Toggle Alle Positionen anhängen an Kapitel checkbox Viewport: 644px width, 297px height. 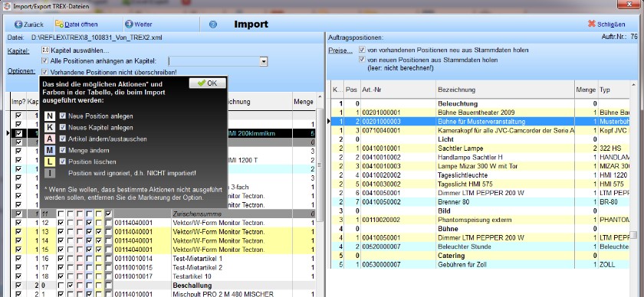click(x=45, y=60)
